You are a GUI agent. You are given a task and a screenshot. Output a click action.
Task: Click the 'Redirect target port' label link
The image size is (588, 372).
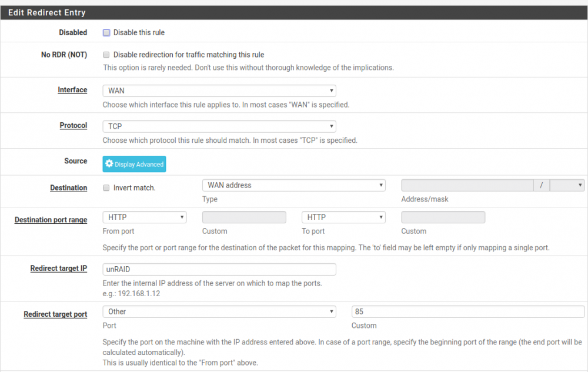[x=55, y=314]
